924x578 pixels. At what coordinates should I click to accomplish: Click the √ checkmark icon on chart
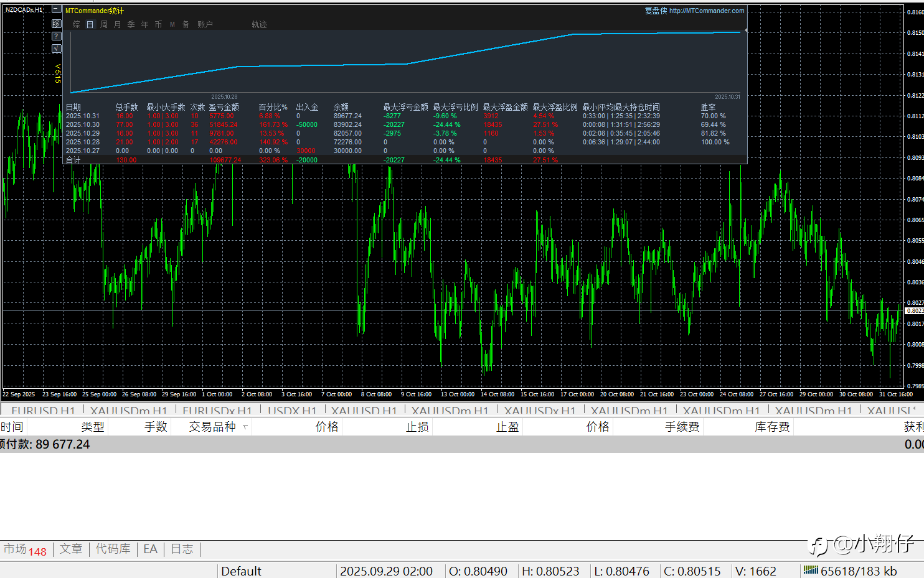[x=56, y=49]
